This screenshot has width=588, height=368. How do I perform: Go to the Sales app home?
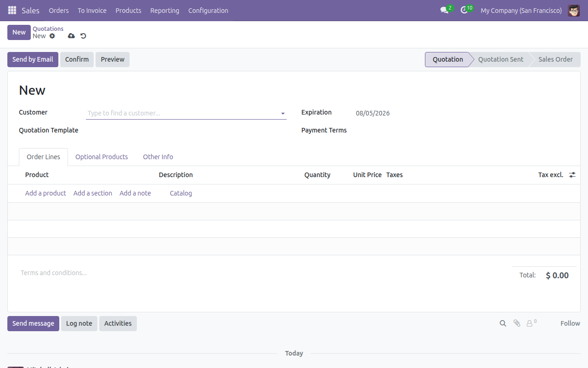pyautogui.click(x=30, y=10)
